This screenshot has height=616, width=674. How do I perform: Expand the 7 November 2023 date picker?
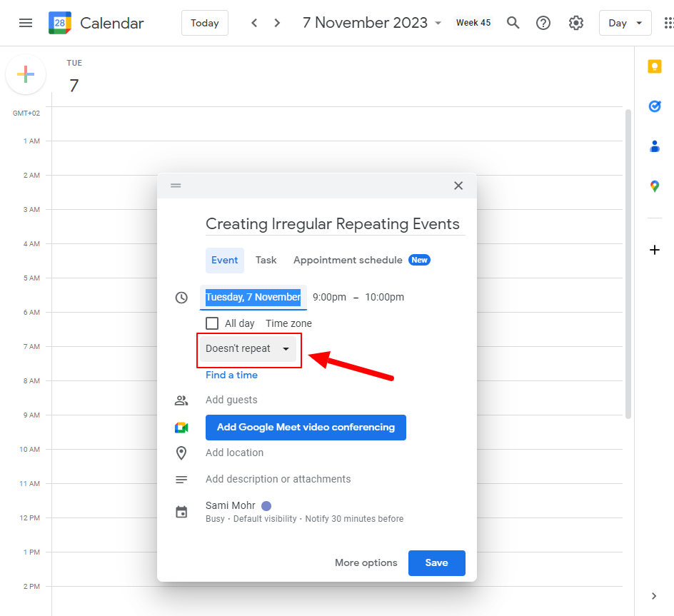point(438,22)
